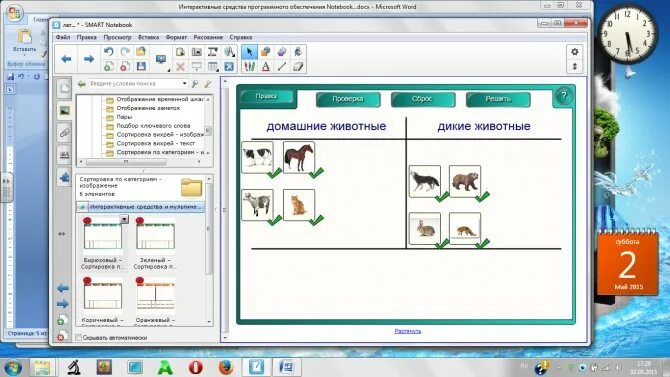Delete page with toolbar red cross page icon
The height and width of the screenshot is (377, 670).
click(125, 66)
